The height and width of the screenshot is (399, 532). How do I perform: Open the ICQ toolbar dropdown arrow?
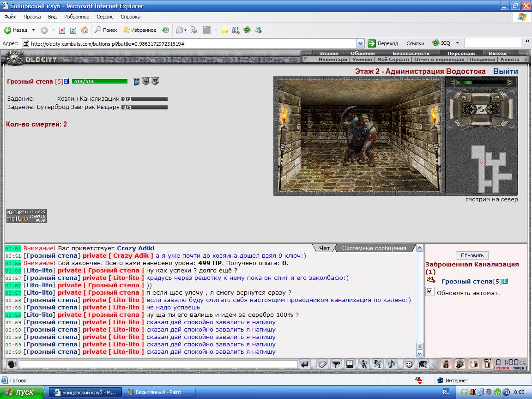point(457,43)
